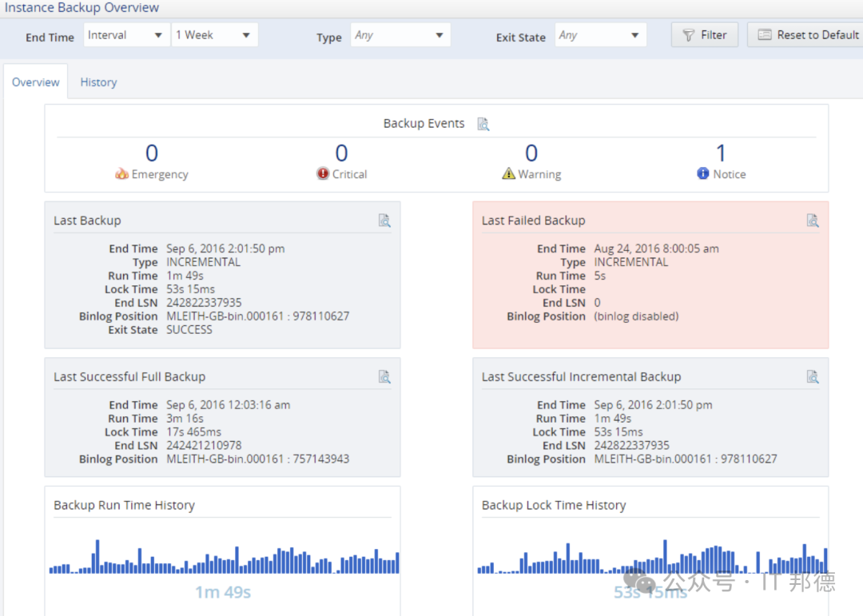Click the red Critical alert icon

tap(323, 173)
